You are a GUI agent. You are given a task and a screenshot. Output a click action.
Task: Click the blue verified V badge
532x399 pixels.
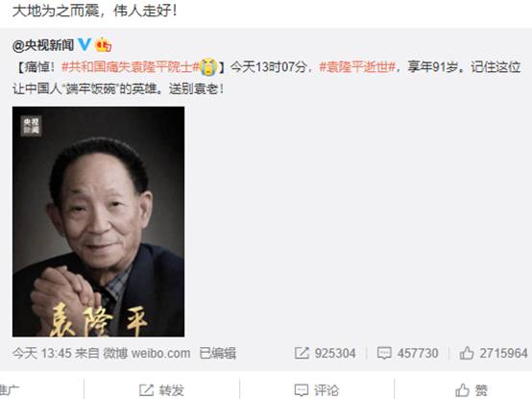point(85,44)
